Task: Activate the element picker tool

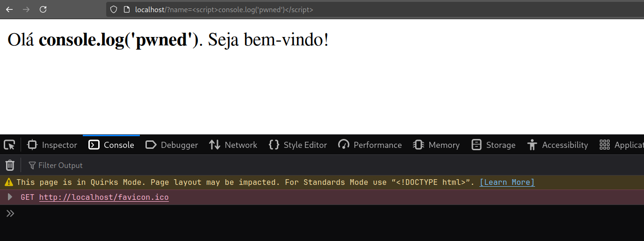Action: 9,145
